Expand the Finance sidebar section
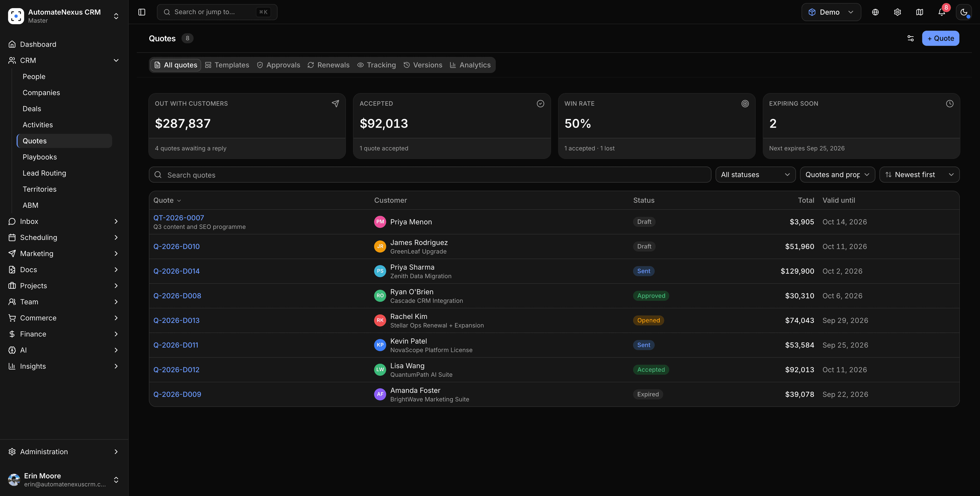This screenshot has height=496, width=980. pos(64,334)
